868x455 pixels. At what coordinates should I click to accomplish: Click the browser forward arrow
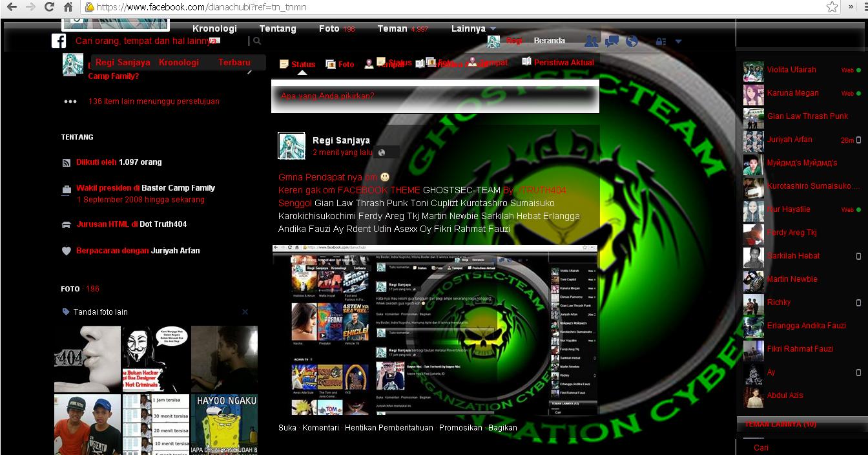[30, 7]
